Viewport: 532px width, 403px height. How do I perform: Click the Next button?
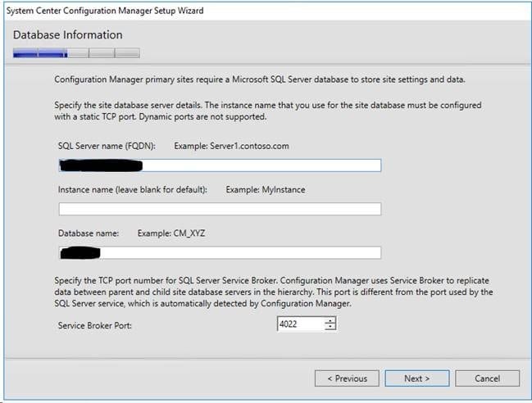[x=417, y=378]
